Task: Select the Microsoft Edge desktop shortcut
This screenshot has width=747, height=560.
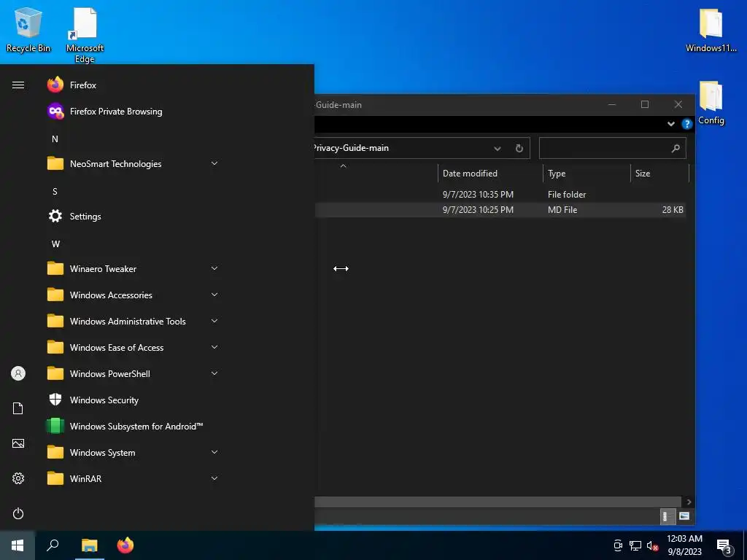Action: pyautogui.click(x=85, y=35)
